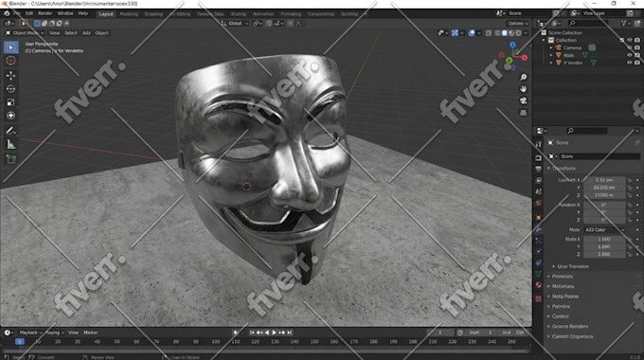
Task: Open Global transform orientation dropdown
Action: [x=235, y=24]
